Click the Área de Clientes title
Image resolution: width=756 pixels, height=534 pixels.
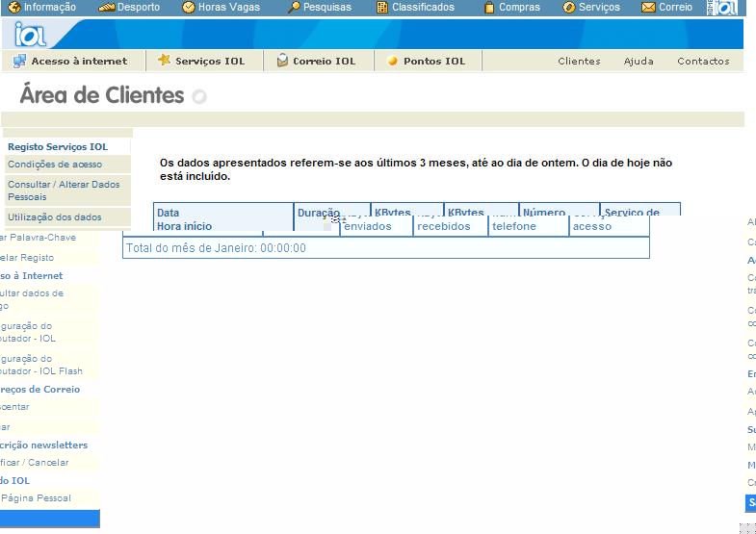click(x=102, y=95)
